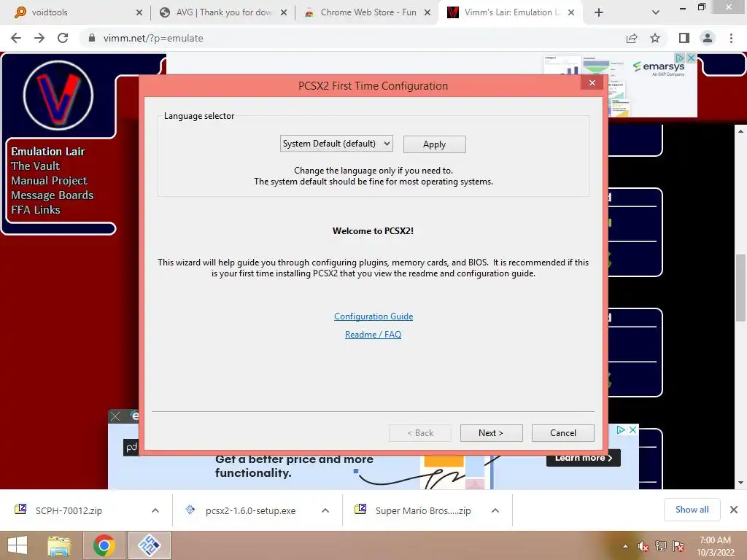Open Super Mario Bros zip download

click(423, 510)
